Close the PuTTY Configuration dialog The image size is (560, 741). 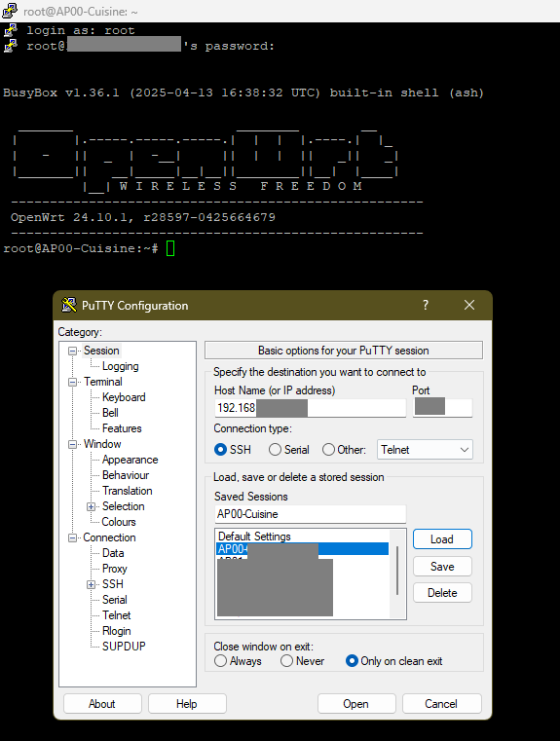pos(469,305)
